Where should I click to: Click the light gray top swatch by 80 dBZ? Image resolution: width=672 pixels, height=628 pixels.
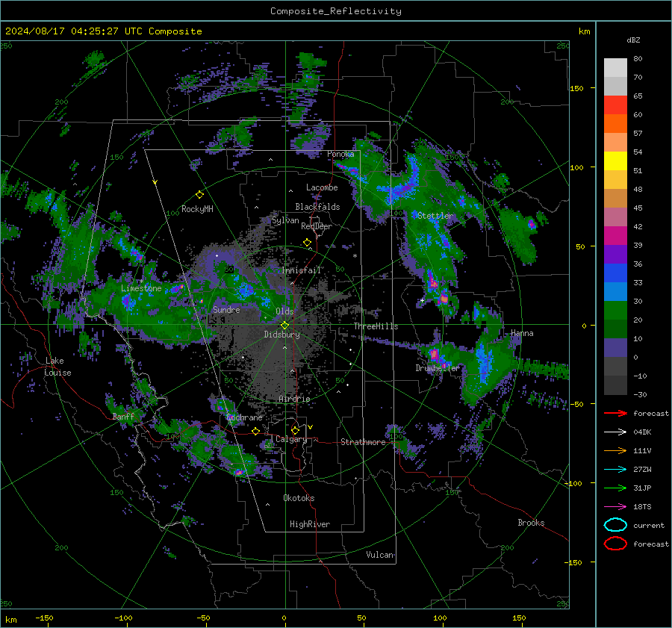pos(615,67)
